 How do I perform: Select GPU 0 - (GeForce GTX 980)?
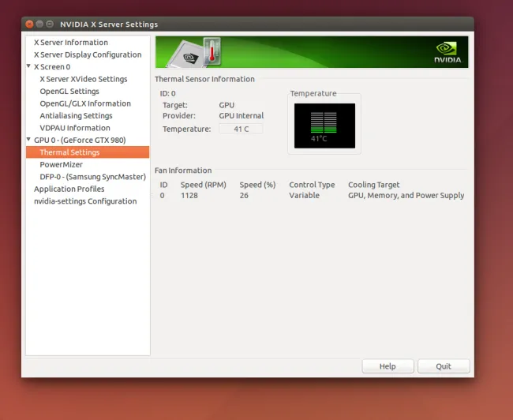(x=80, y=140)
